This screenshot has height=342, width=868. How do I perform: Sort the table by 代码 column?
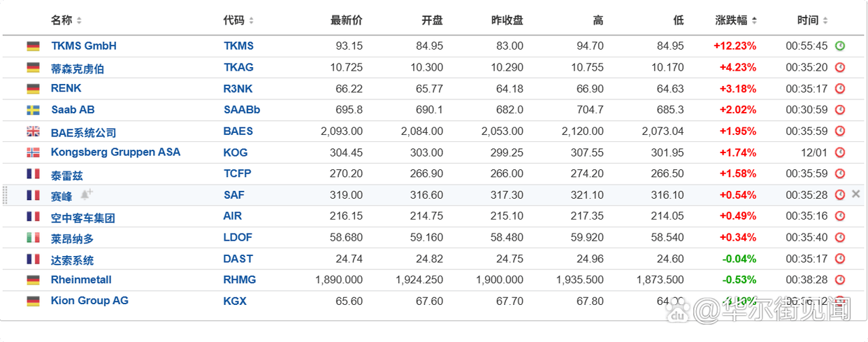(x=238, y=20)
